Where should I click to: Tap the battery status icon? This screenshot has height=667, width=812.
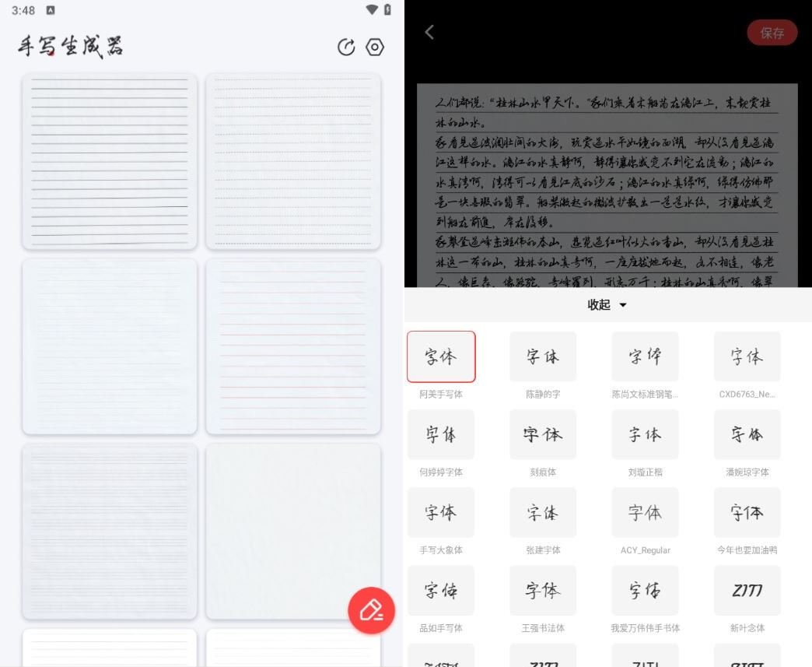click(387, 10)
